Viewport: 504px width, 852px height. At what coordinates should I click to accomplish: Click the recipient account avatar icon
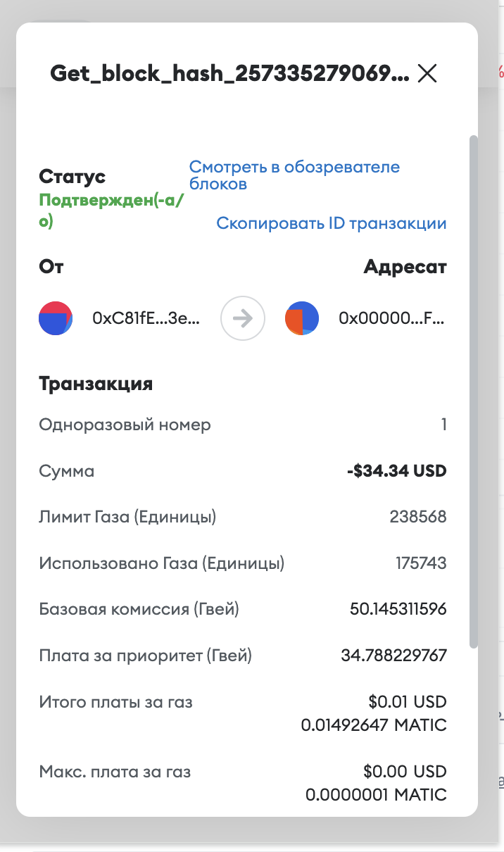pyautogui.click(x=302, y=318)
